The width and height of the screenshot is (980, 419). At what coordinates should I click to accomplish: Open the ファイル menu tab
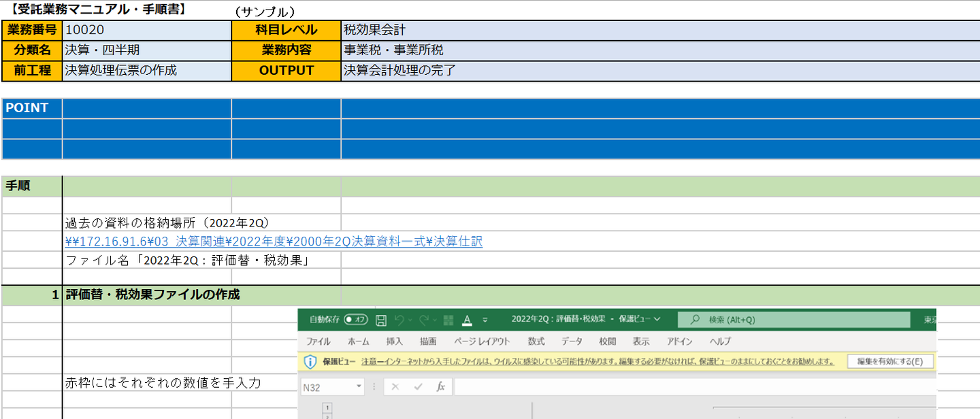coord(318,341)
